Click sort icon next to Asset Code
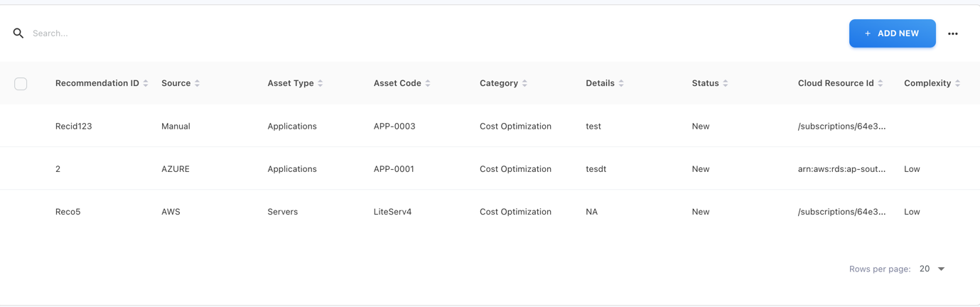Screen dimensions: 980x307 428,83
